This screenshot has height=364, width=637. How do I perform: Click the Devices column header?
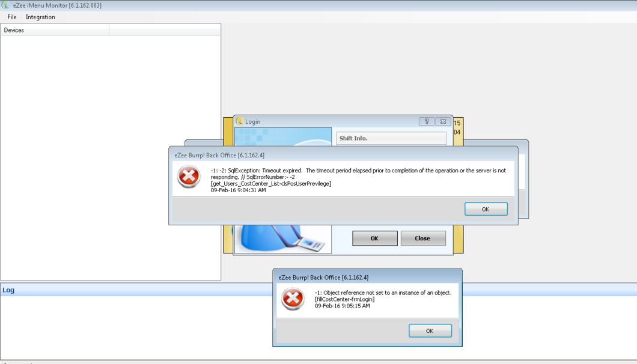55,30
